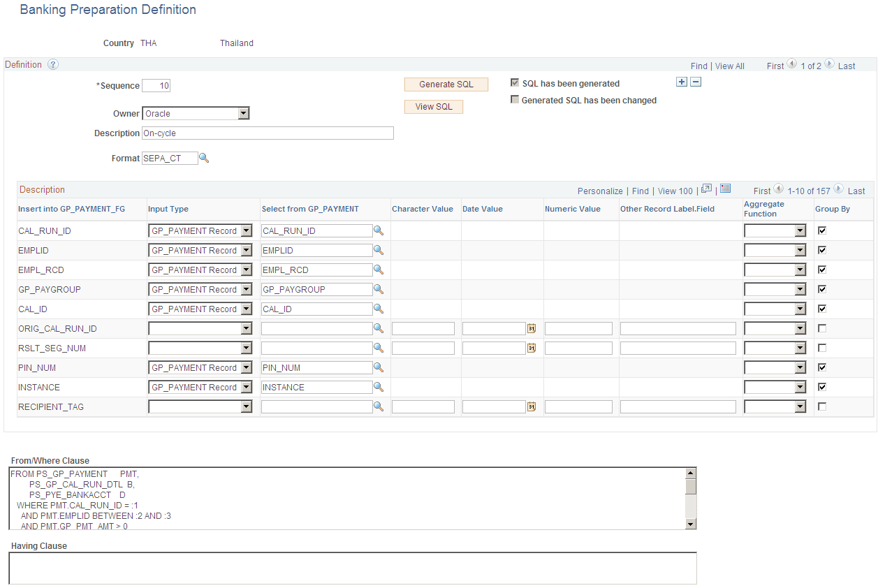
Task: Click the View SQL button
Action: click(x=433, y=107)
